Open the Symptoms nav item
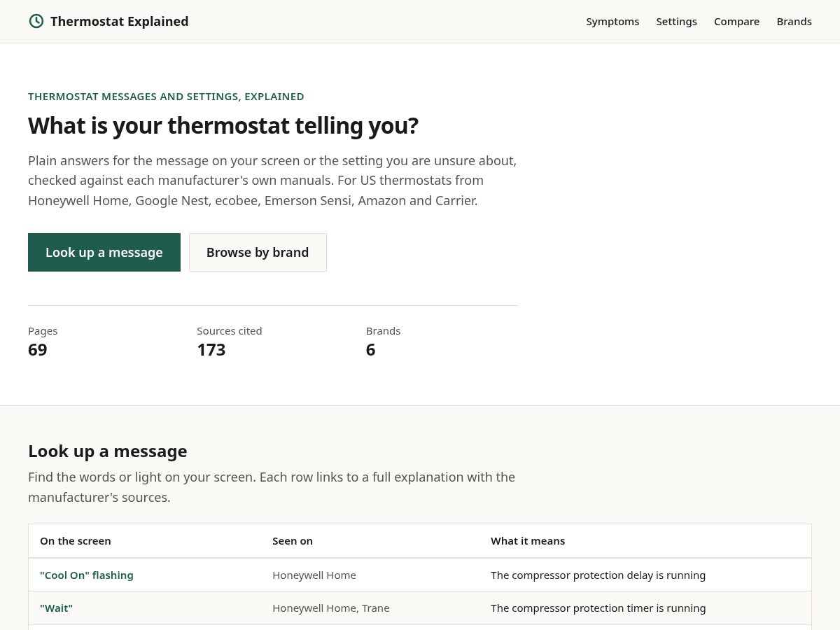Image resolution: width=840 pixels, height=630 pixels. pyautogui.click(x=612, y=22)
